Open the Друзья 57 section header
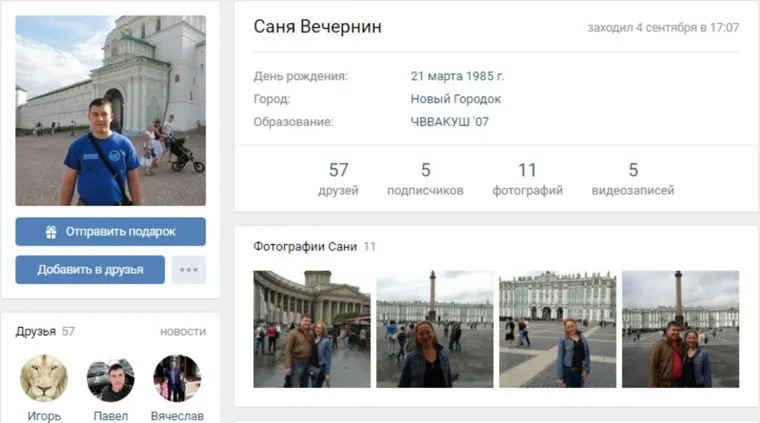The image size is (760, 423). [x=45, y=331]
